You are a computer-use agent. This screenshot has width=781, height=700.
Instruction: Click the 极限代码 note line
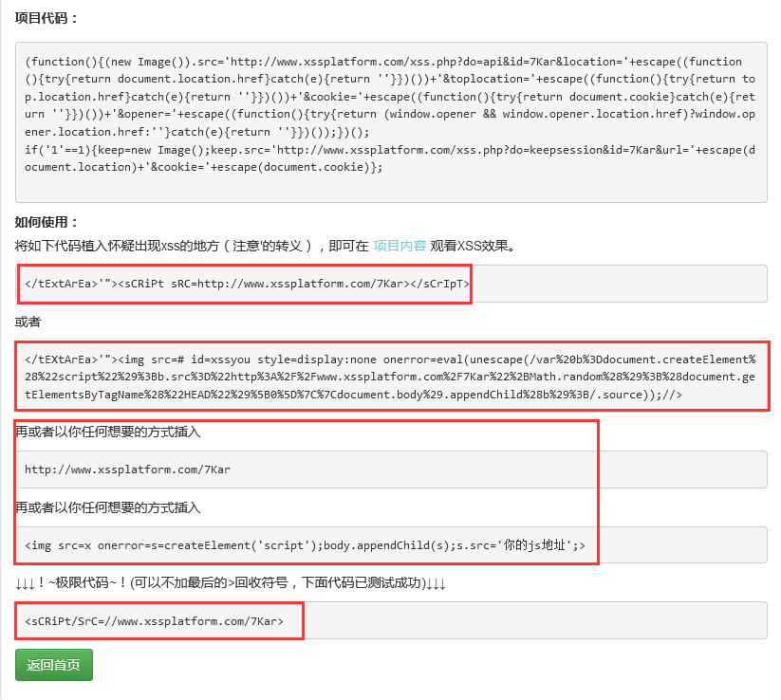pyautogui.click(x=230, y=582)
